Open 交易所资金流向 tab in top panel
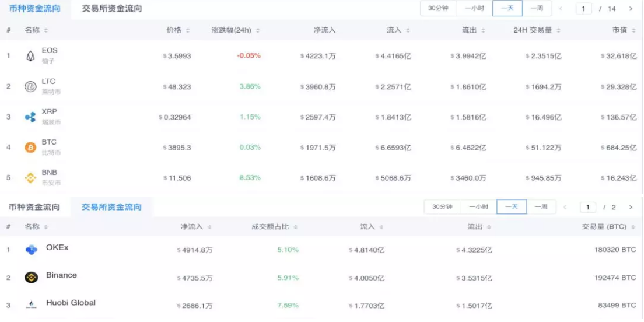This screenshot has height=322, width=644. 112,9
